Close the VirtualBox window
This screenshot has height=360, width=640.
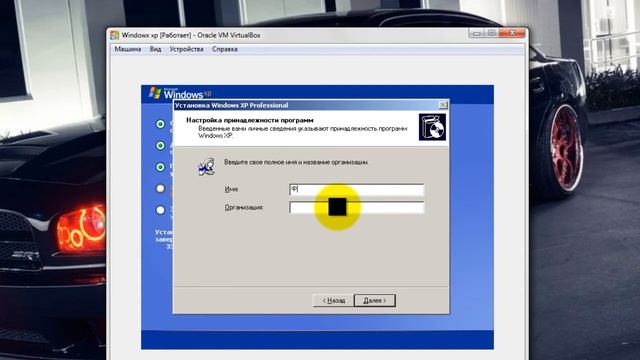[512, 33]
